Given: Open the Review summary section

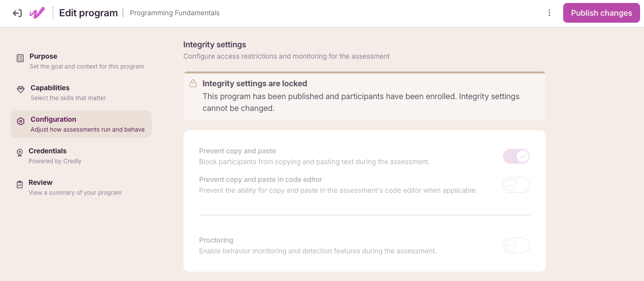Looking at the screenshot, I should coord(81,187).
